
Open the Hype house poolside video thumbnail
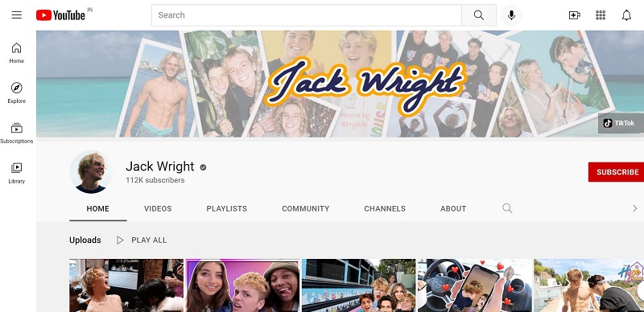point(589,285)
